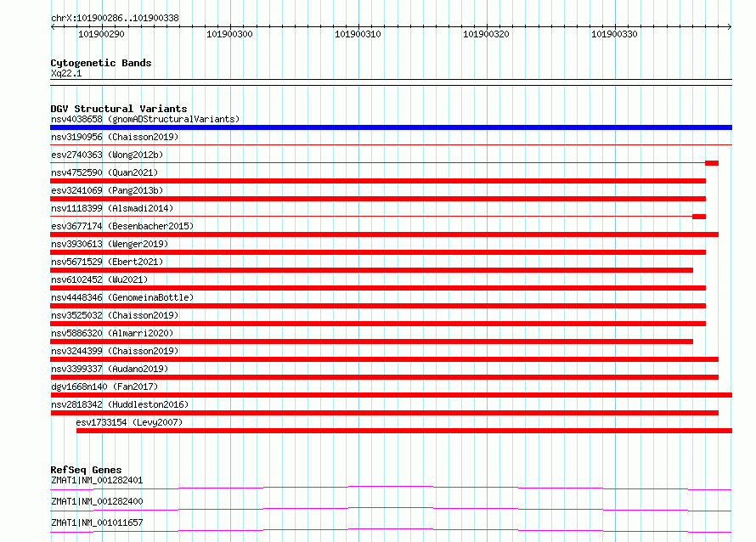The image size is (756, 542).
Task: Click the DGV Structural Variants track title
Action: click(x=119, y=109)
